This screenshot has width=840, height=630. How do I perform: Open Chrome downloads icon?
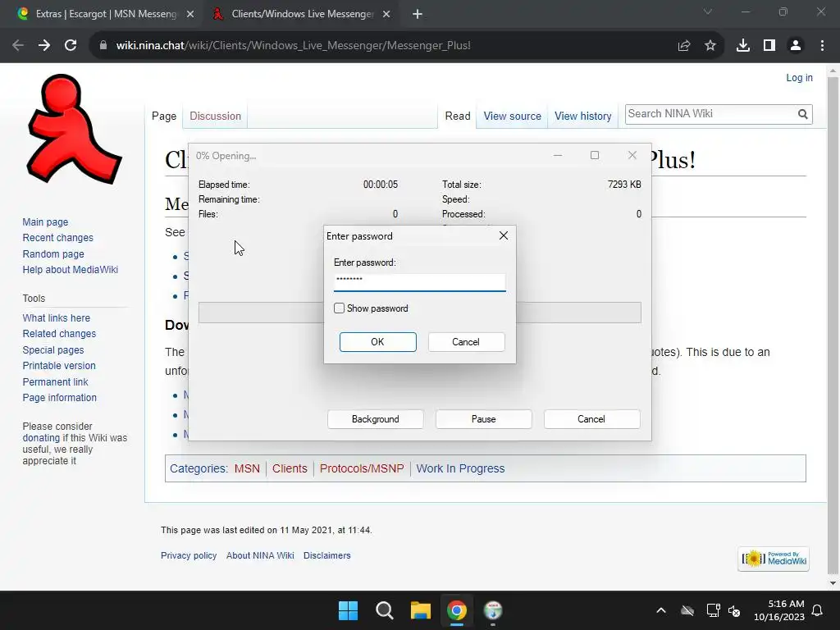(x=743, y=46)
